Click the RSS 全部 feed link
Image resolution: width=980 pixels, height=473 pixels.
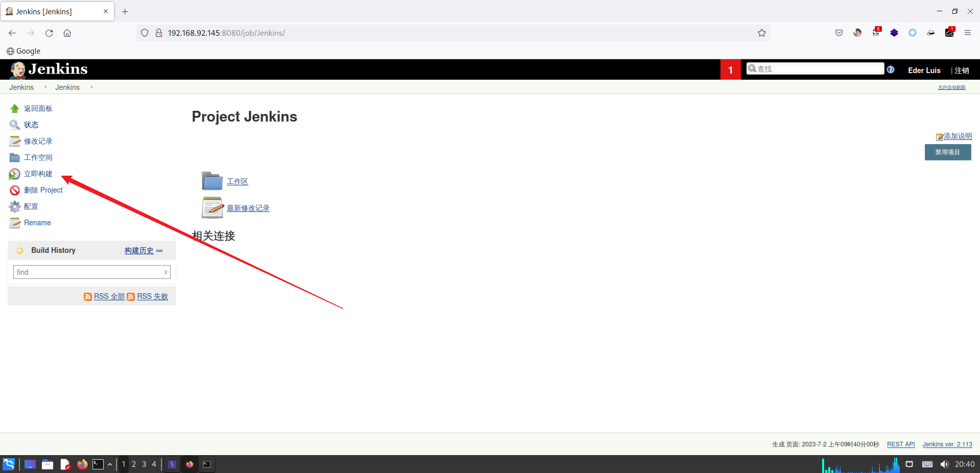click(109, 296)
